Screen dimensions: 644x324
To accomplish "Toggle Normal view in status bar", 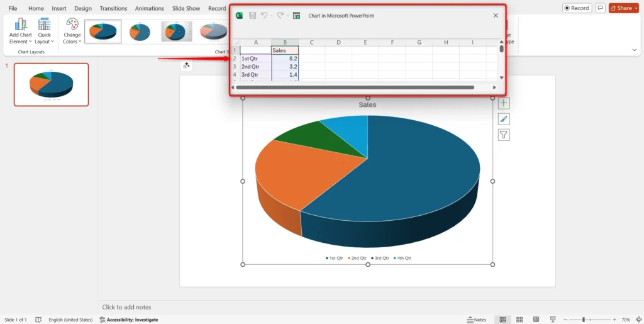I will pos(502,320).
